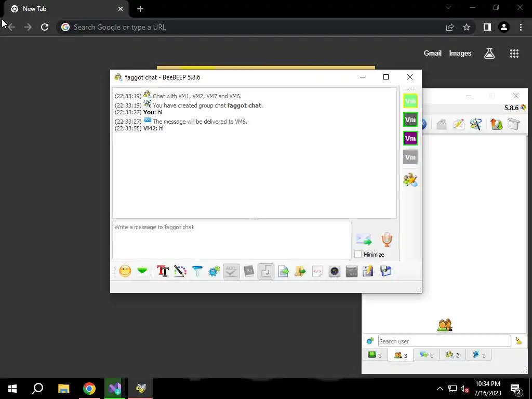Open gray envelope icon in BeeBEEP main window
The width and height of the screenshot is (532, 399).
pyautogui.click(x=442, y=124)
